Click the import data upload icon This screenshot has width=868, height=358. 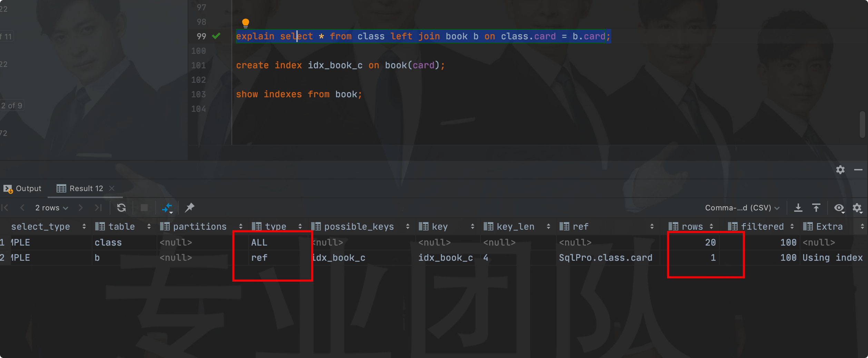816,208
